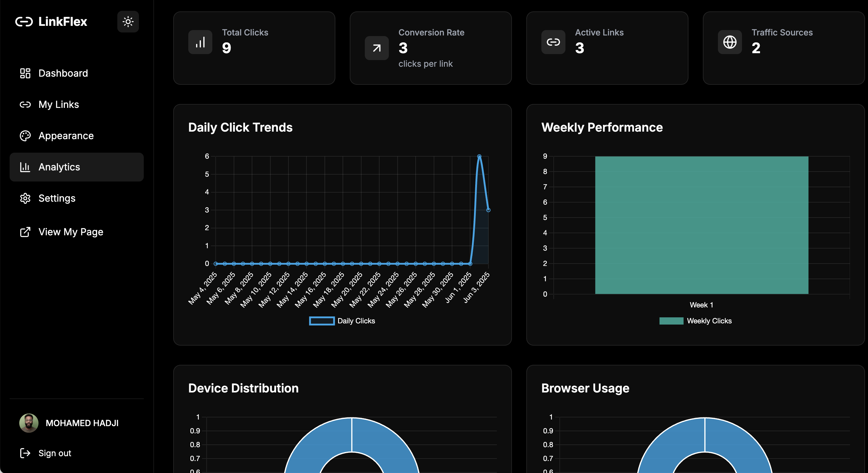Click Active Links chain icon

pyautogui.click(x=553, y=42)
